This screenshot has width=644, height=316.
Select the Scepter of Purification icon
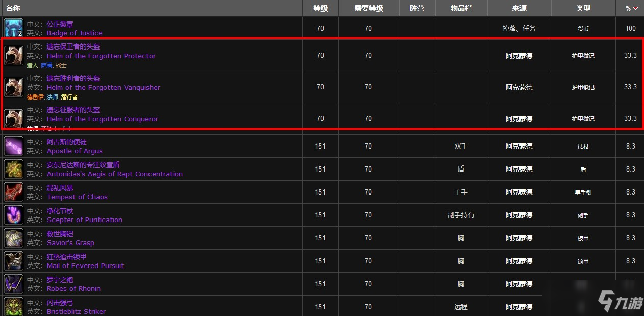pos(14,215)
